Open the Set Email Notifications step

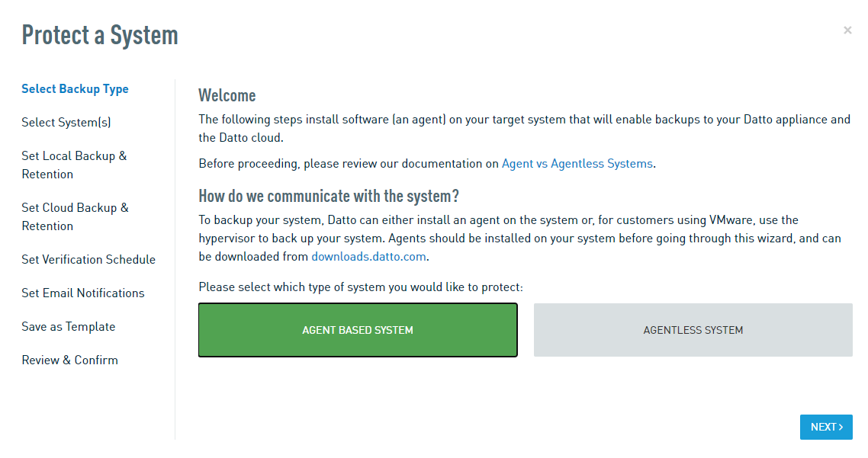coord(82,293)
